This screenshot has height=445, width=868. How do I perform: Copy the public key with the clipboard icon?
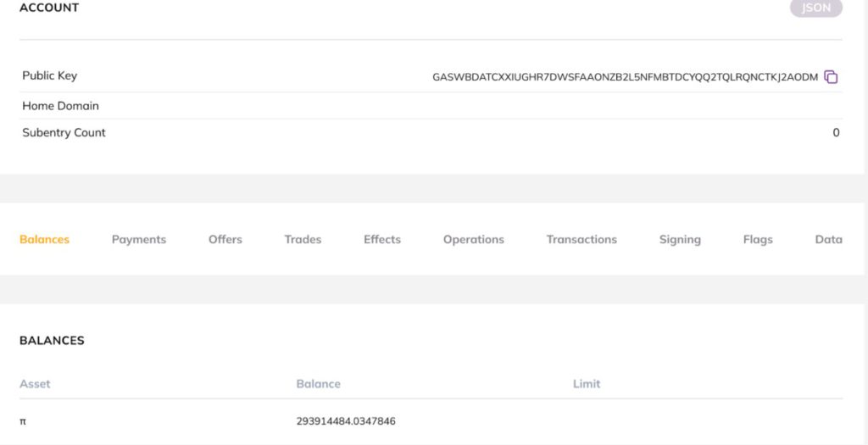point(831,77)
